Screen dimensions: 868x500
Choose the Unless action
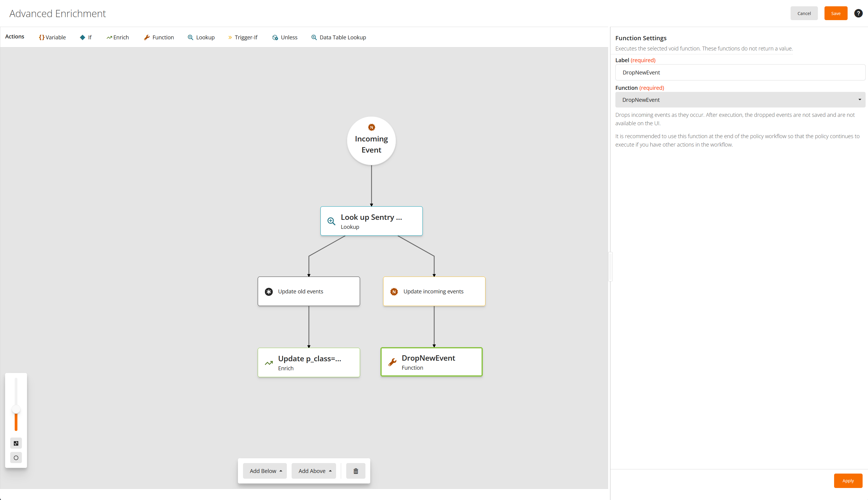pyautogui.click(x=285, y=38)
